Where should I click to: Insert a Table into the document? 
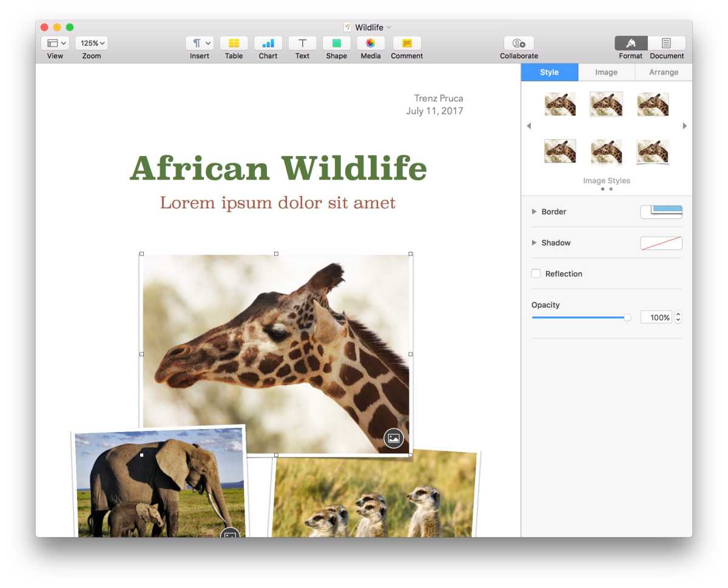click(x=234, y=44)
